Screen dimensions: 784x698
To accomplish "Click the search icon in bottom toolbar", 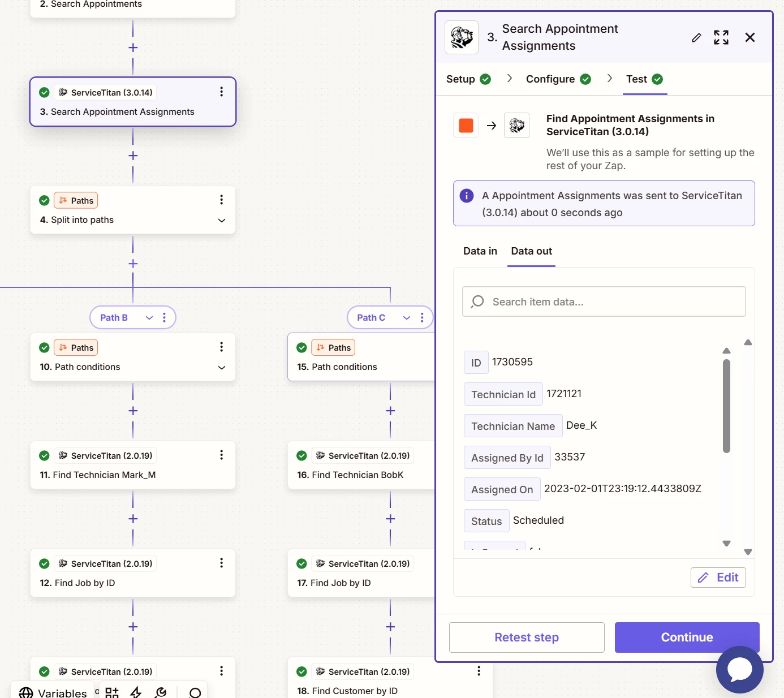I will pos(195,693).
